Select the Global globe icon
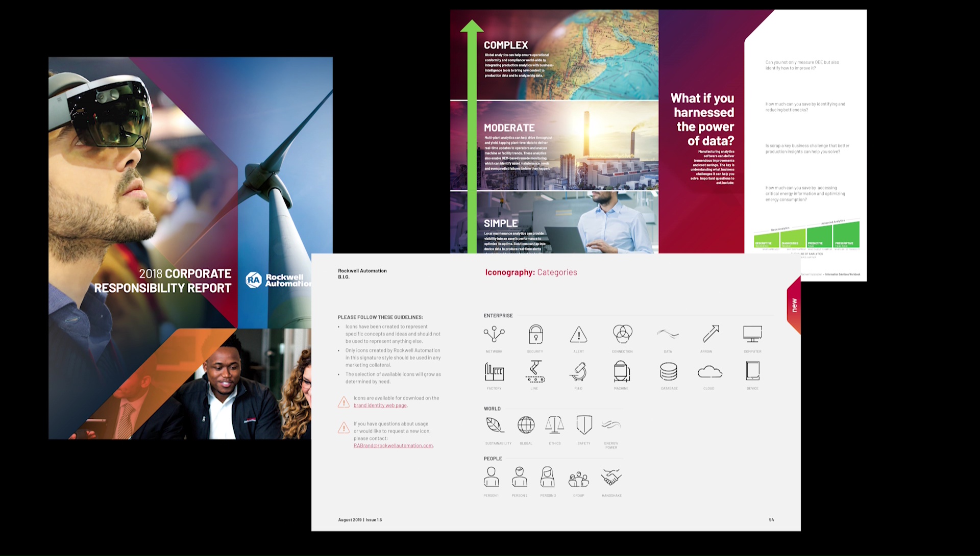The image size is (980, 556). coord(526,424)
